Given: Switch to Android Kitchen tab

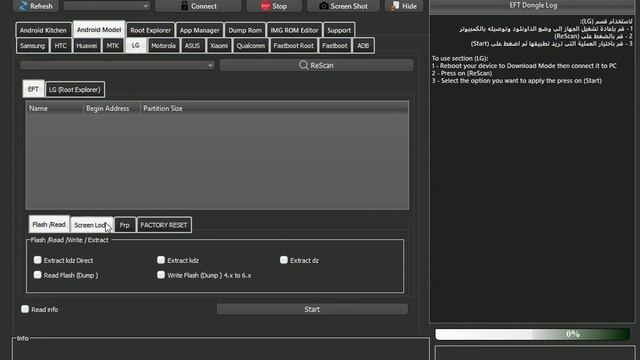Looking at the screenshot, I should (43, 30).
